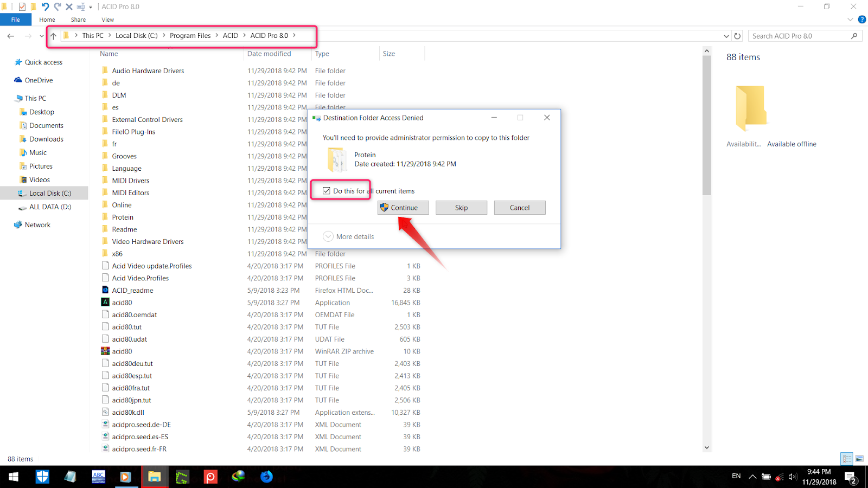Toggle Do this for all current items checkbox
The width and height of the screenshot is (868, 488).
327,191
